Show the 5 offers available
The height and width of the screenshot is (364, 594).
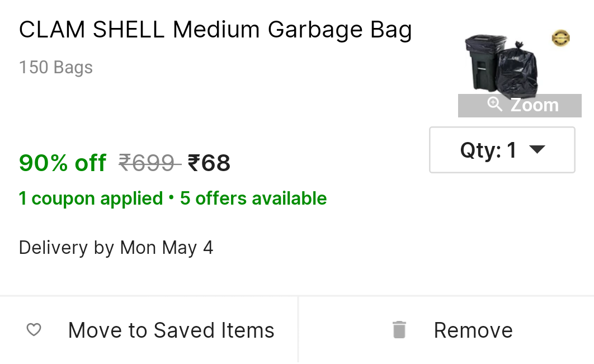point(253,198)
